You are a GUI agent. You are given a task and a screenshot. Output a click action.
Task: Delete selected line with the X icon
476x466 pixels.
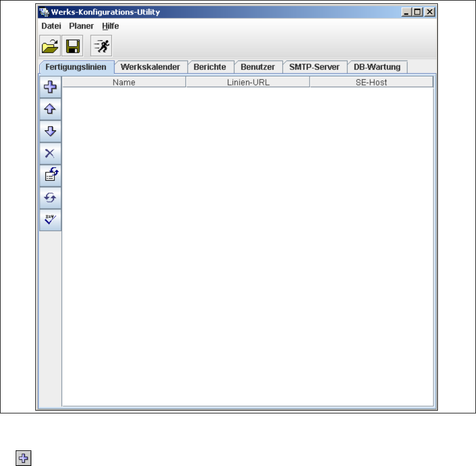pos(50,153)
